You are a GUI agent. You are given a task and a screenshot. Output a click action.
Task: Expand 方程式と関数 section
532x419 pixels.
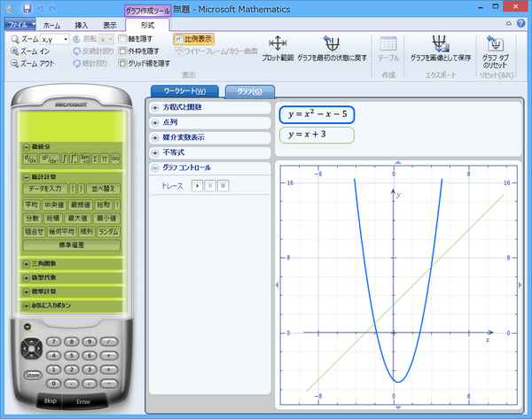155,108
